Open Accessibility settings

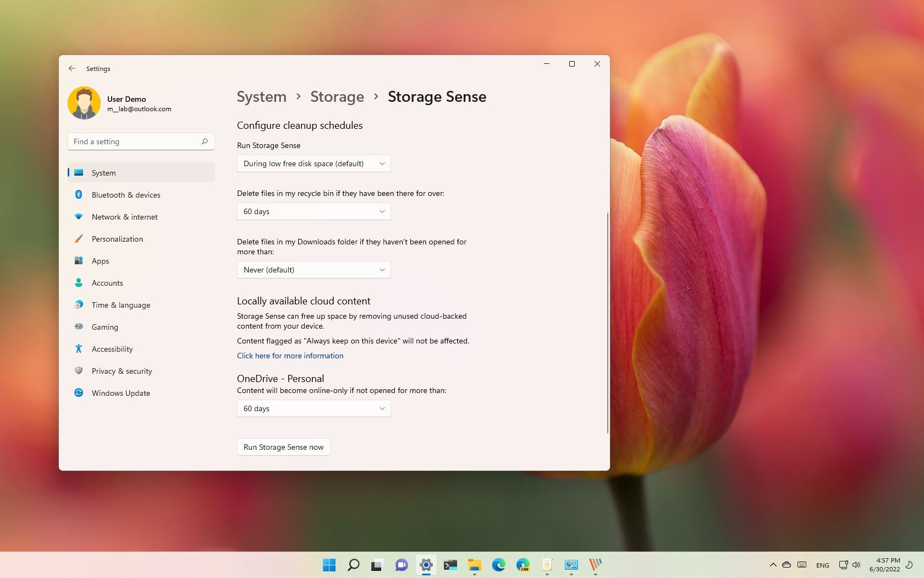pyautogui.click(x=112, y=349)
